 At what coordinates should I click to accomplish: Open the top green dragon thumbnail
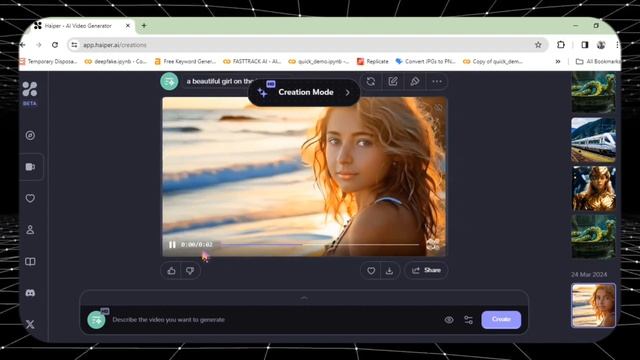[593, 92]
